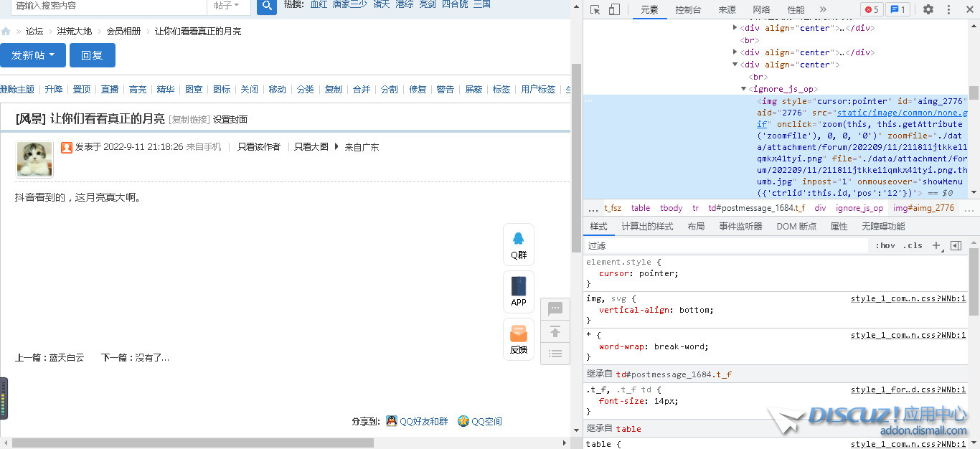Open DevTools settings gear

point(928,9)
